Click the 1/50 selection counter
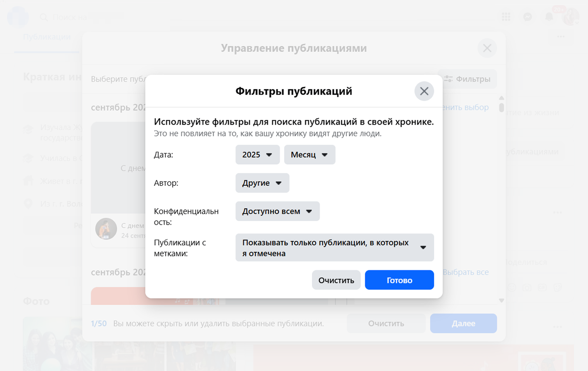588x371 pixels. coord(99,323)
